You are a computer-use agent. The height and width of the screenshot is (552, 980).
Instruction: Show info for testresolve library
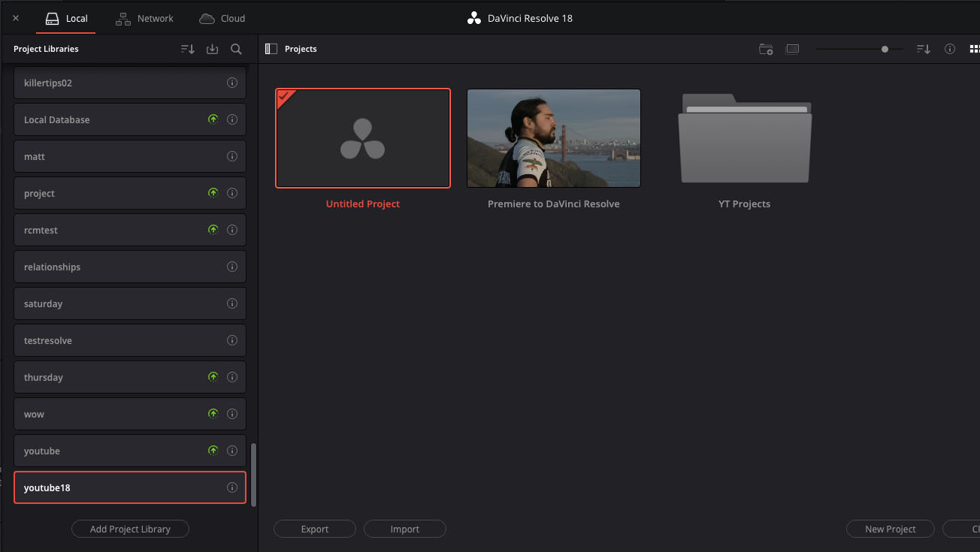point(232,340)
